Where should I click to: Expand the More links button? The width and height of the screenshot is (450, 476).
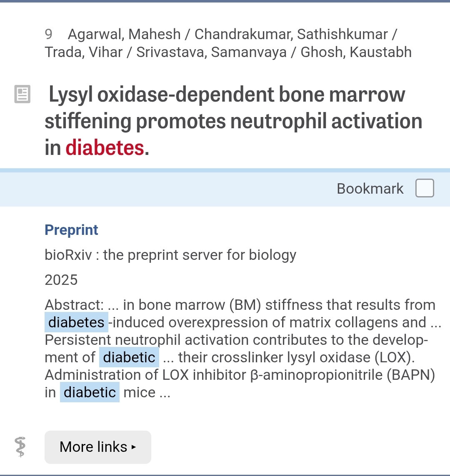(97, 447)
